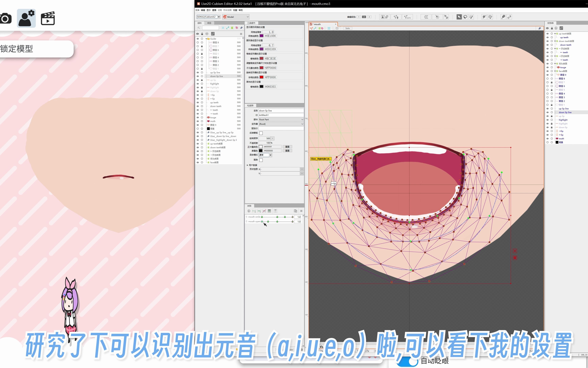Run the automatic mesh generator (AUTO)
Image resolution: width=588 pixels, height=368 pixels.
[x=407, y=17]
